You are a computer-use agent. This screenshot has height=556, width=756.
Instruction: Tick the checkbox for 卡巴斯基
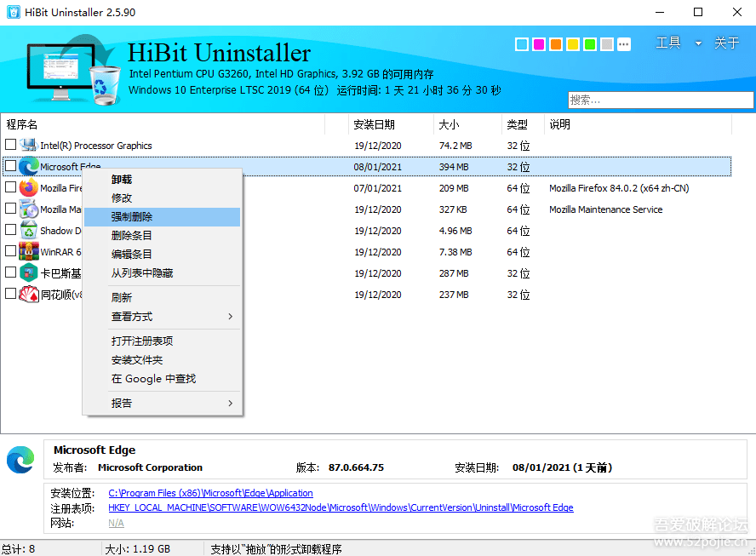10,272
